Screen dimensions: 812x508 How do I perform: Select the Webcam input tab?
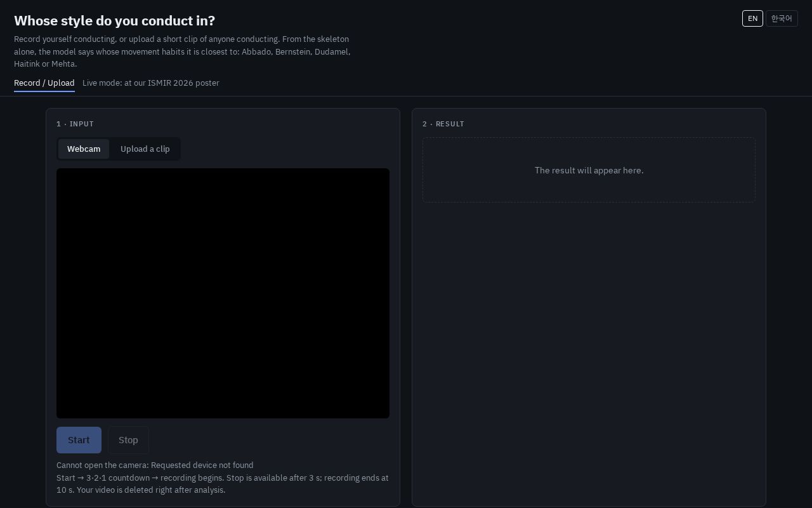click(84, 149)
